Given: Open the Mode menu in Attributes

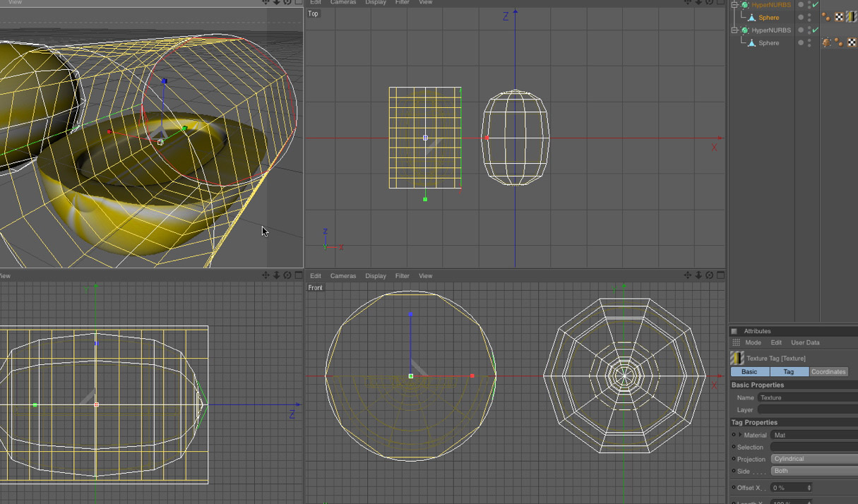Looking at the screenshot, I should click(753, 342).
